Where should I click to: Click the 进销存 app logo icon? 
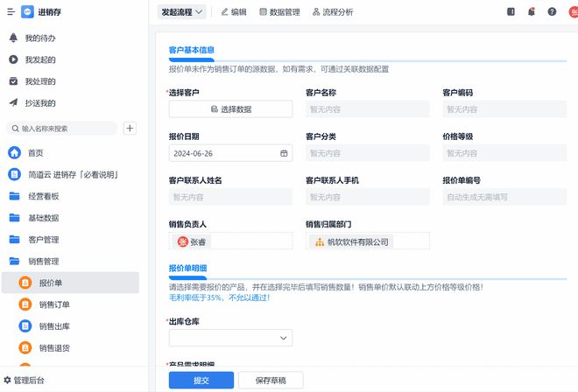[28, 11]
